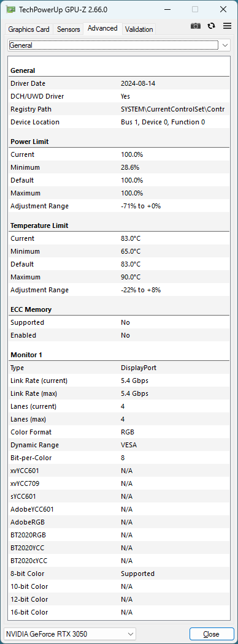Screen dimensions: 238x644
Task: Click the Registry Path value
Action: 172,109
